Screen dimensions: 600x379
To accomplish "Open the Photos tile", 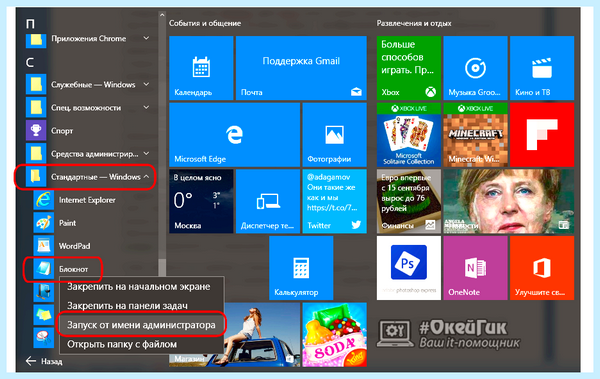I will [x=334, y=135].
